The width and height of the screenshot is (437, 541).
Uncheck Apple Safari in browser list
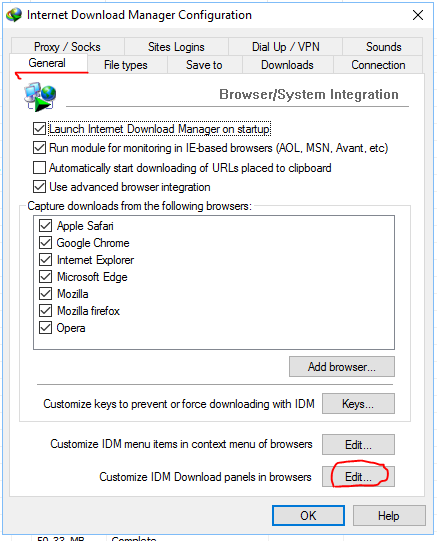point(45,226)
